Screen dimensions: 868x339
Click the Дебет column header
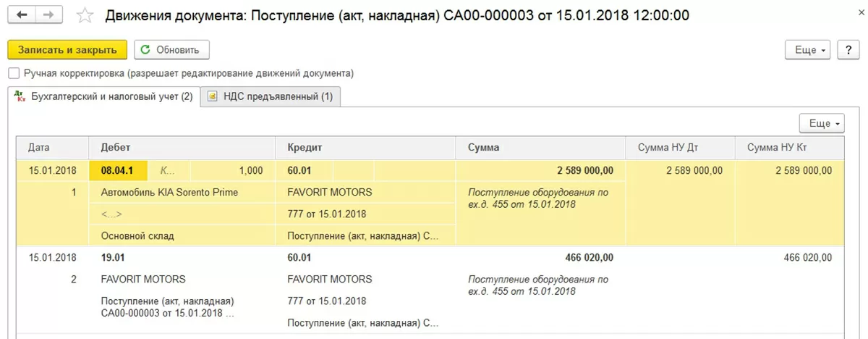point(116,148)
